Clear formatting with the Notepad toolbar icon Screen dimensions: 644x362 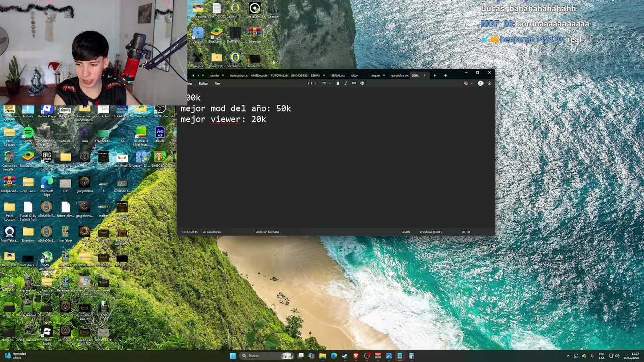[362, 83]
